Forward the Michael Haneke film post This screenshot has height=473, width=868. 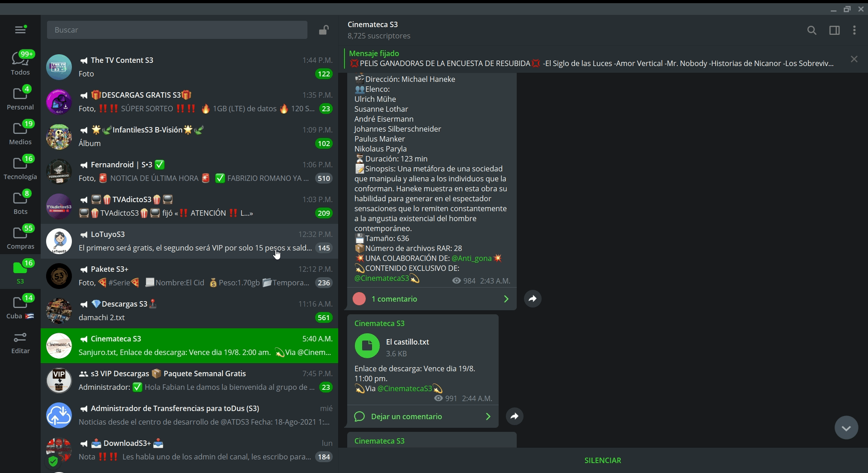click(x=533, y=298)
